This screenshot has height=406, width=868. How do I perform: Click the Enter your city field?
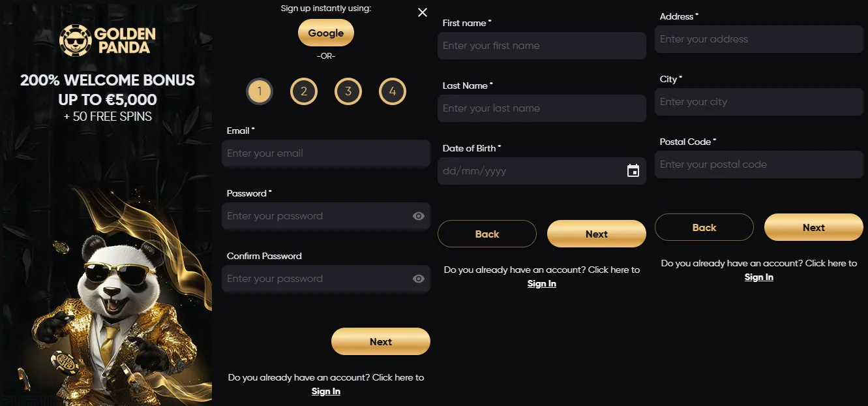coord(758,102)
